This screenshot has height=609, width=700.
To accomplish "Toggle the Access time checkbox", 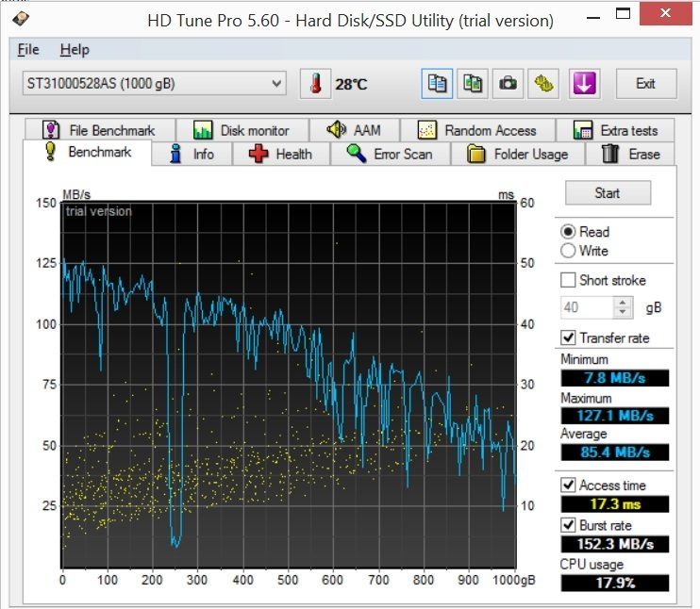I will point(568,485).
